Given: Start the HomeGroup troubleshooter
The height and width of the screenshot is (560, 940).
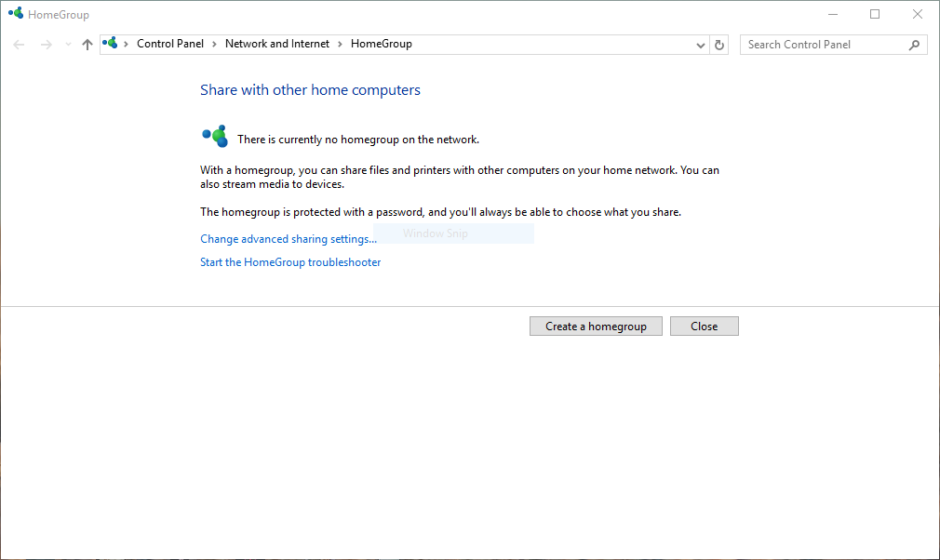Looking at the screenshot, I should coord(290,262).
